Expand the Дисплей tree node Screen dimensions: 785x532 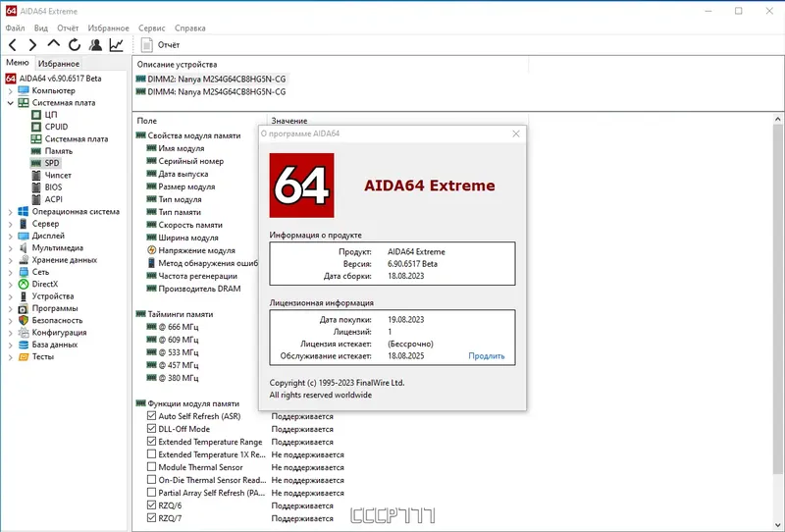tap(11, 236)
